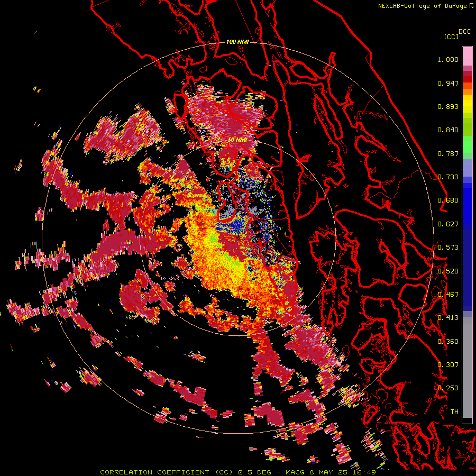The width and height of the screenshot is (476, 476).
Task: Click the 0.840 scale value
Action: [448, 130]
